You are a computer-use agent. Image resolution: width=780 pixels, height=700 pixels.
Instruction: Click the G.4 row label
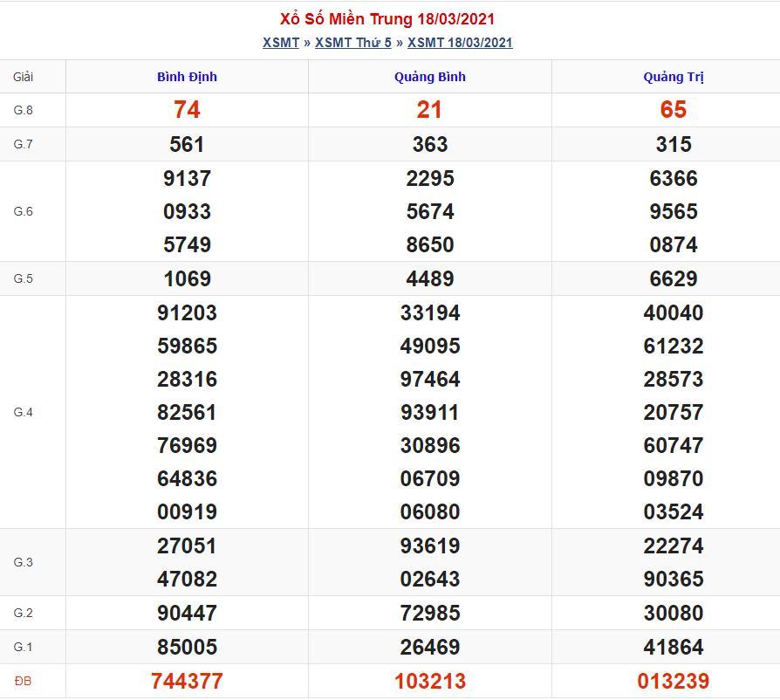pyautogui.click(x=23, y=412)
